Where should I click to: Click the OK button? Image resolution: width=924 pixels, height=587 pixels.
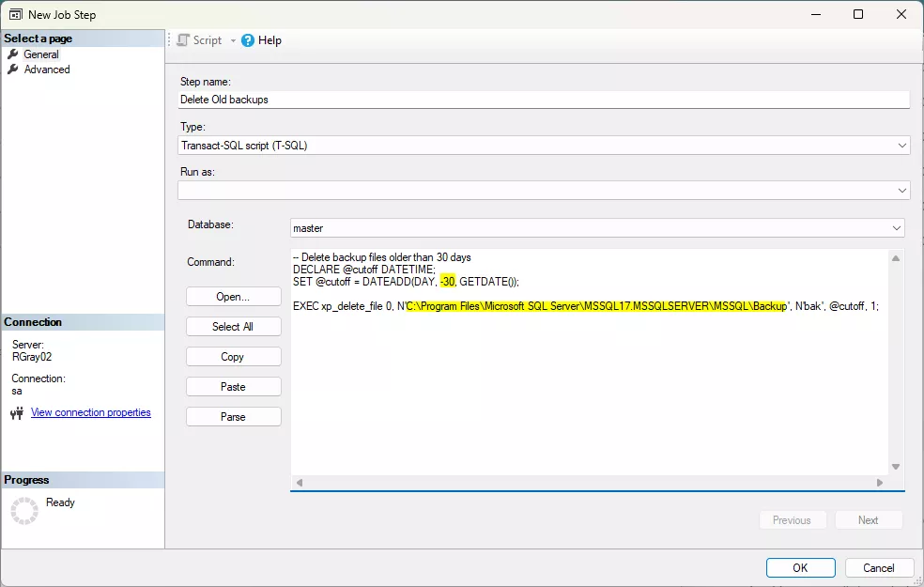point(800,567)
